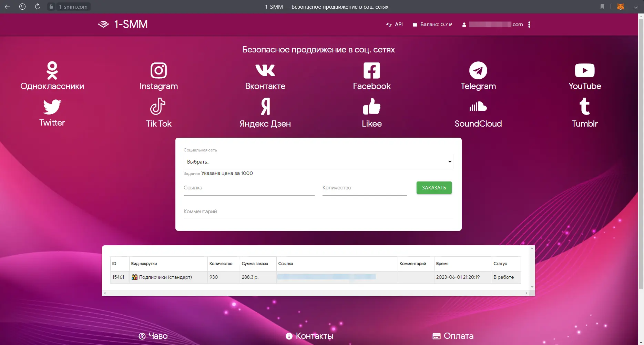The width and height of the screenshot is (644, 345).
Task: Open the API link in header
Action: pos(395,24)
